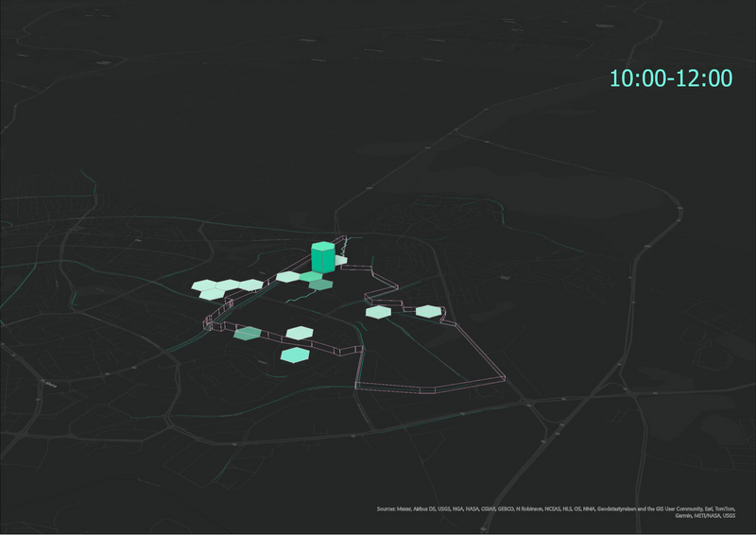
Task: Select the leftmost hexagon in the western cluster
Action: click(203, 285)
